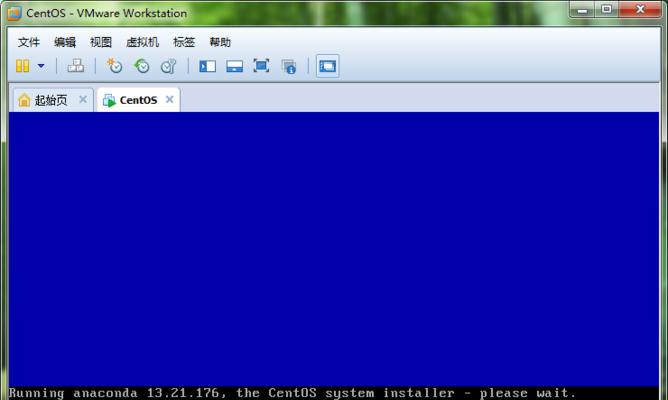668x400 pixels.
Task: Minimize the VMware Workstation window
Action: pos(582,10)
